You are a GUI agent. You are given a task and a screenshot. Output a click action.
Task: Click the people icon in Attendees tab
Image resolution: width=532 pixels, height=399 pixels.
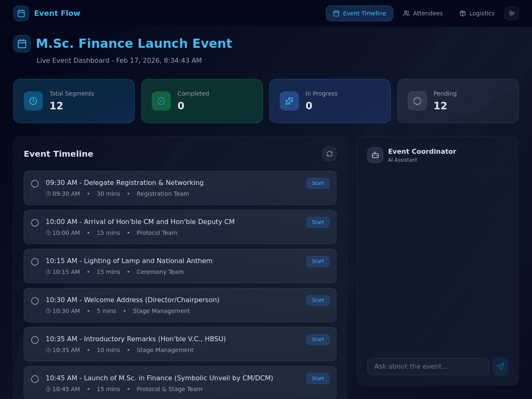(x=406, y=13)
